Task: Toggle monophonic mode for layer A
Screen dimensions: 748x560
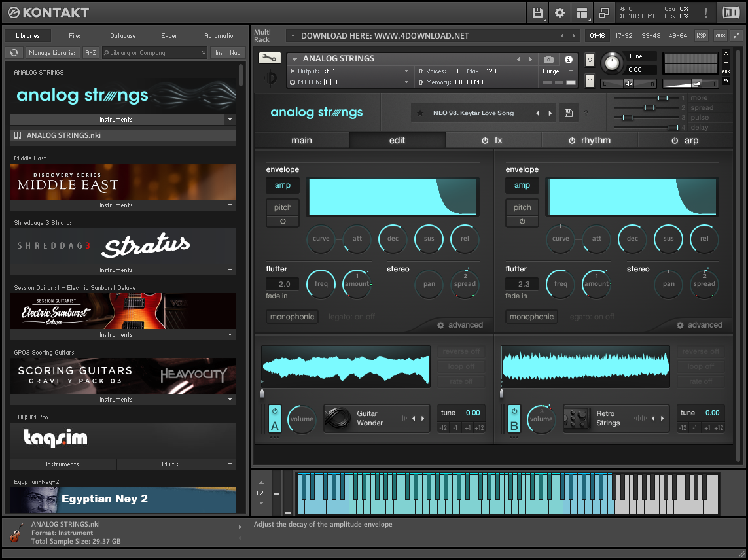Action: pos(293,317)
